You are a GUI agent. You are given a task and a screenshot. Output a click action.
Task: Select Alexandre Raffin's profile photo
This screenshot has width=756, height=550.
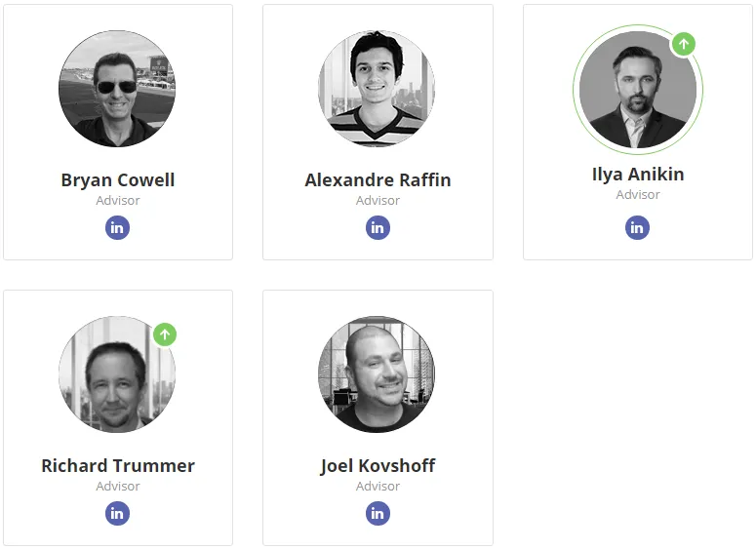377,89
